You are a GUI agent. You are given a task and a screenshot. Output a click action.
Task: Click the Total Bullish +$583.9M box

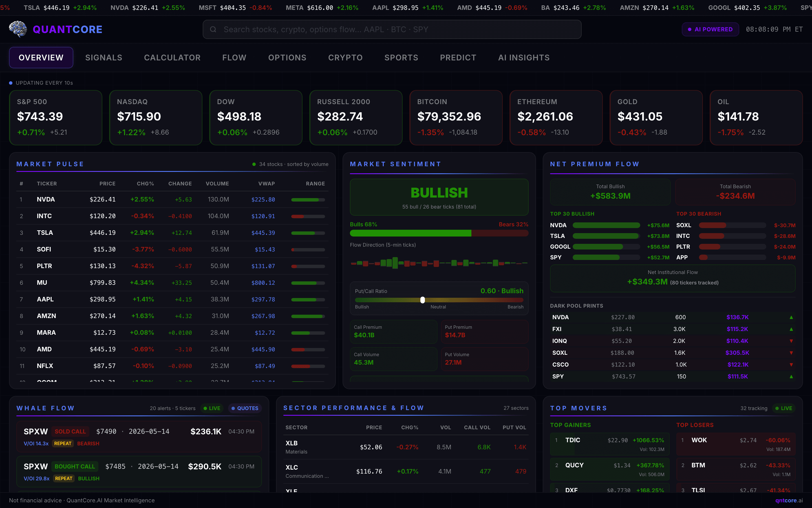click(610, 192)
